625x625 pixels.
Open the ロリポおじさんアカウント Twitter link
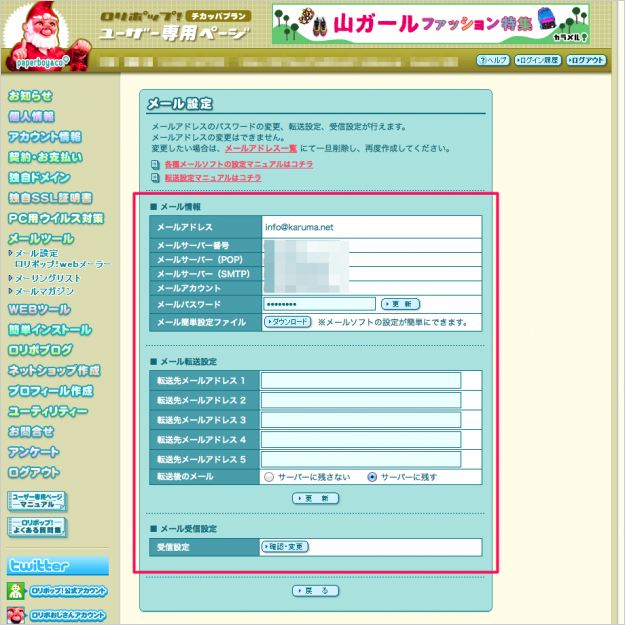click(68, 616)
